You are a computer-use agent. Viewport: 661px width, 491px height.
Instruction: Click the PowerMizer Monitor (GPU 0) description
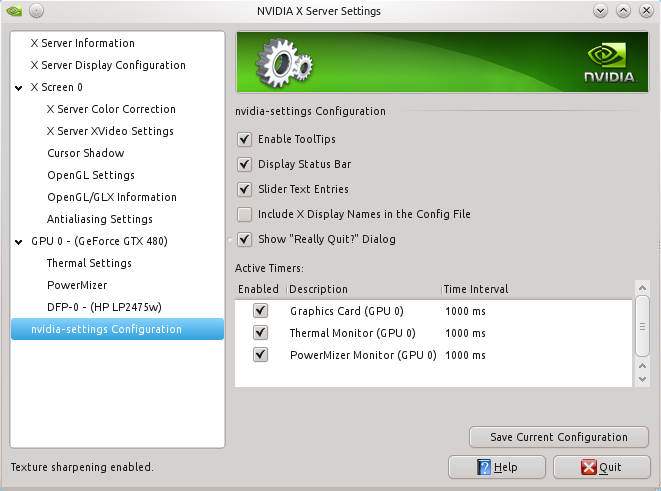pyautogui.click(x=363, y=355)
